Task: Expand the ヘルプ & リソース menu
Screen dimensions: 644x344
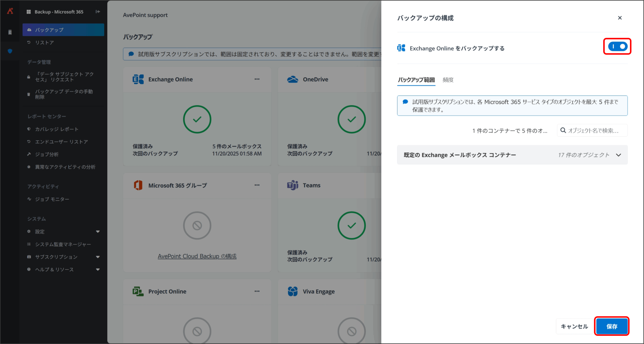Action: point(98,270)
